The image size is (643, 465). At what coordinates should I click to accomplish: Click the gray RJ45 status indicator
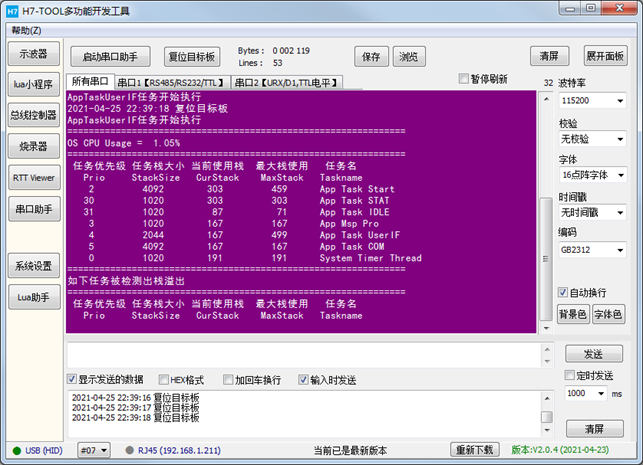tap(130, 451)
